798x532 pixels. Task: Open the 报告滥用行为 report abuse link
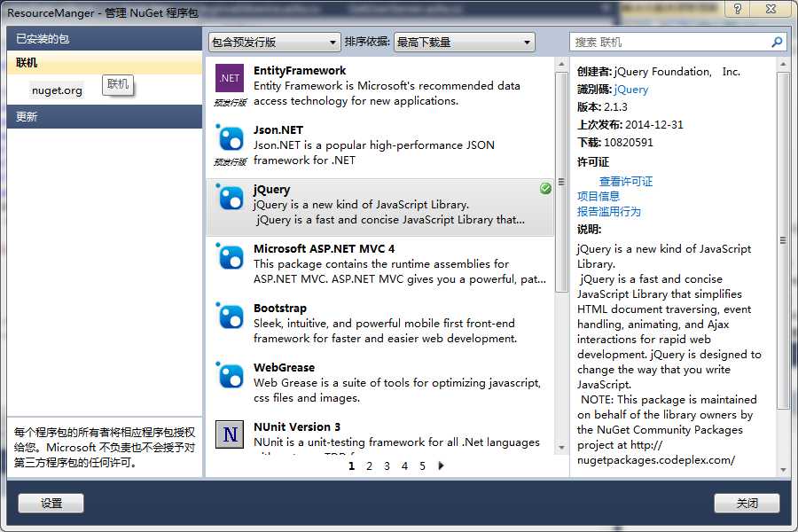click(x=608, y=211)
